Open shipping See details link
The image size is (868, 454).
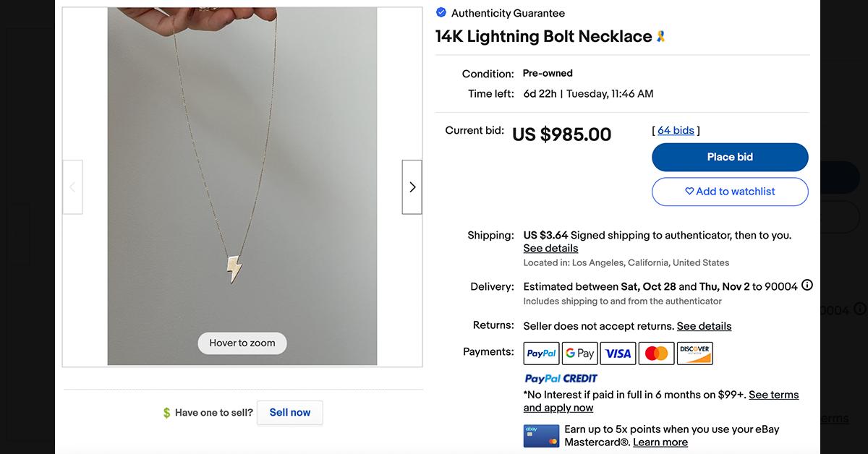tap(550, 248)
